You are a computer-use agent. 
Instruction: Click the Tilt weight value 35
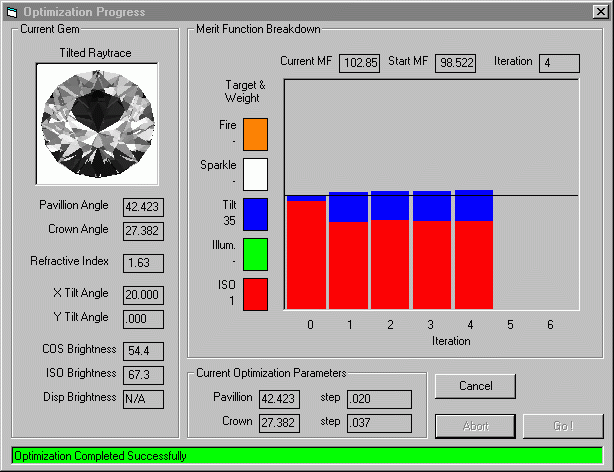(x=229, y=221)
